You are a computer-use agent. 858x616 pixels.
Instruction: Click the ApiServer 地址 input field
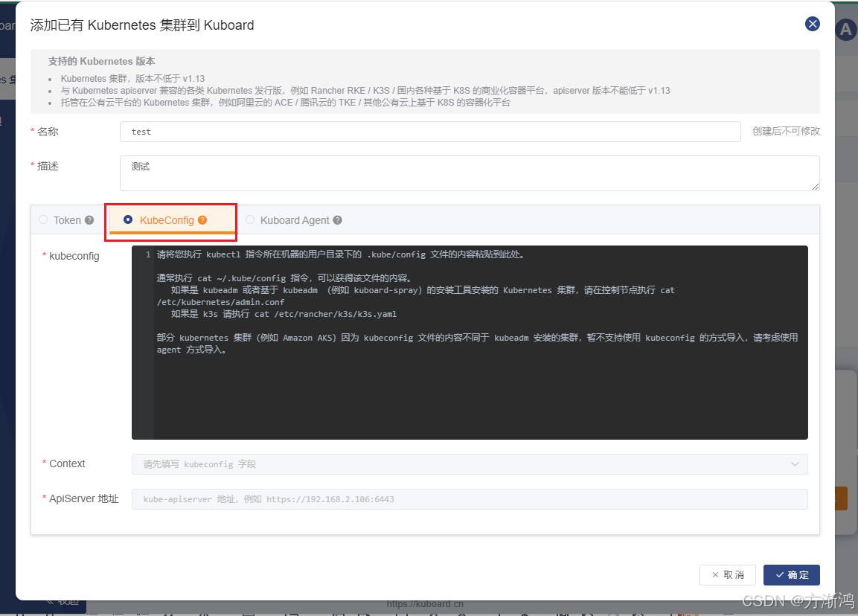[470, 499]
